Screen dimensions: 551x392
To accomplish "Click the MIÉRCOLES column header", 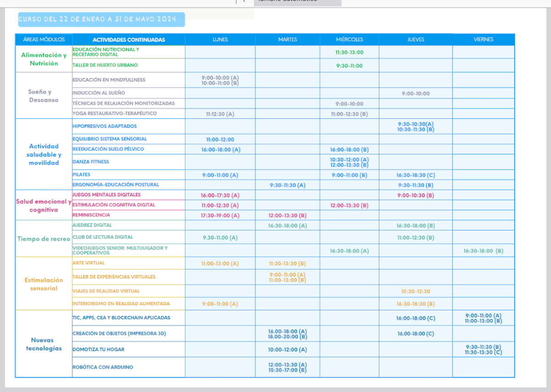I will [349, 39].
